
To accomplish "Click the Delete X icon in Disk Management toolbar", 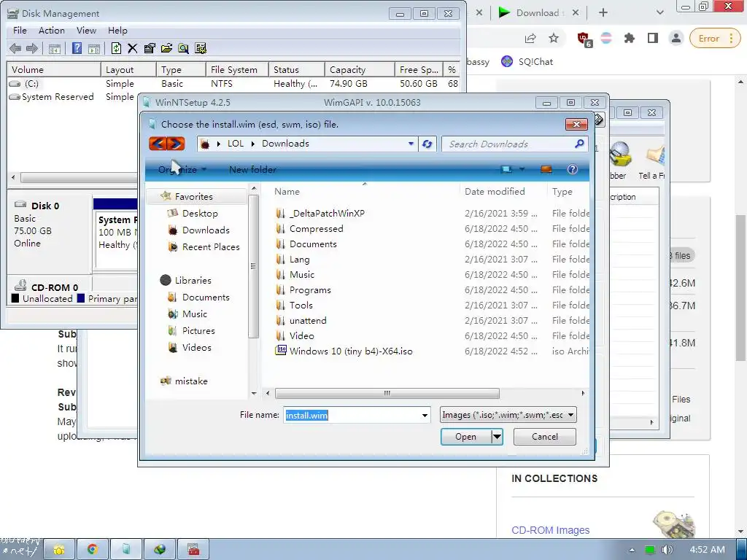I will pos(133,48).
